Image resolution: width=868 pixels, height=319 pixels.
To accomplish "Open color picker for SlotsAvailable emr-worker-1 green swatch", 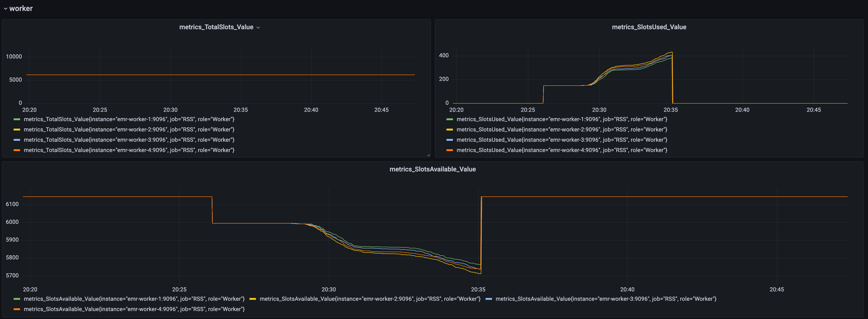I will pos(17,299).
